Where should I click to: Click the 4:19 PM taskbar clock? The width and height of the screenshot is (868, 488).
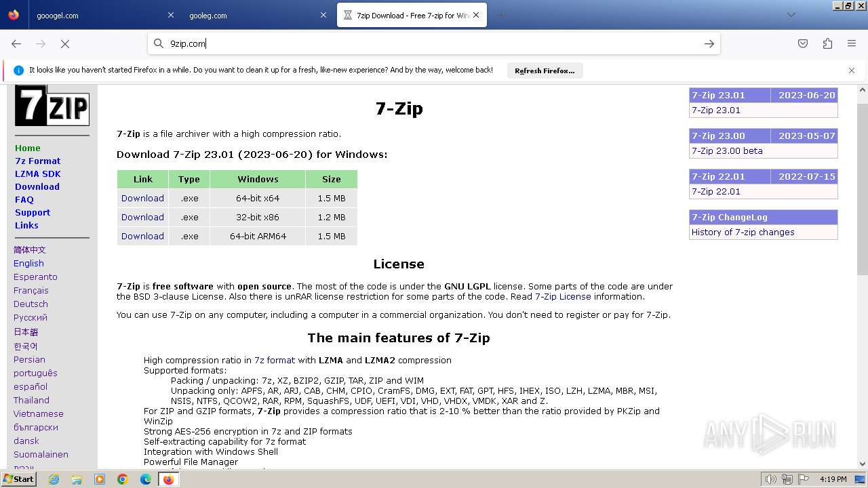833,479
